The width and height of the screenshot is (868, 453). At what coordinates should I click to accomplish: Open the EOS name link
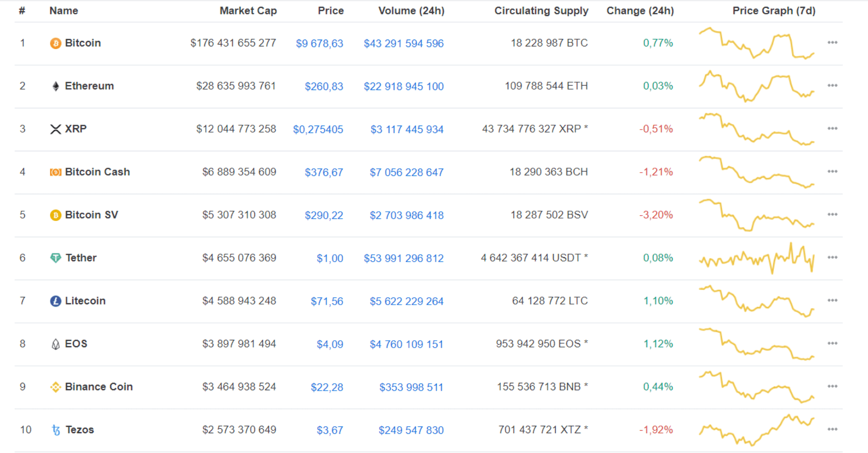tap(76, 344)
